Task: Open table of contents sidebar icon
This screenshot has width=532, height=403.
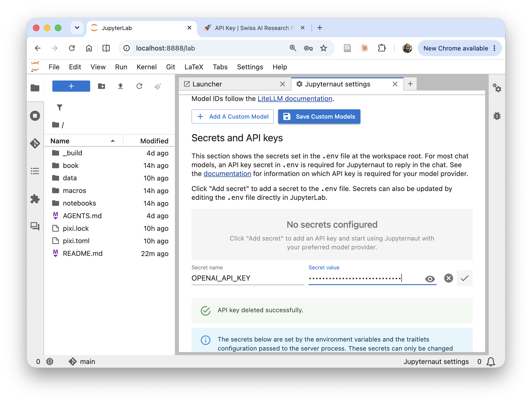Action: (x=35, y=171)
